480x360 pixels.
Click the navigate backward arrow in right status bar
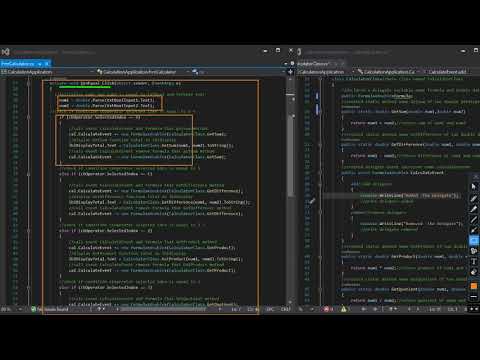coord(364,309)
